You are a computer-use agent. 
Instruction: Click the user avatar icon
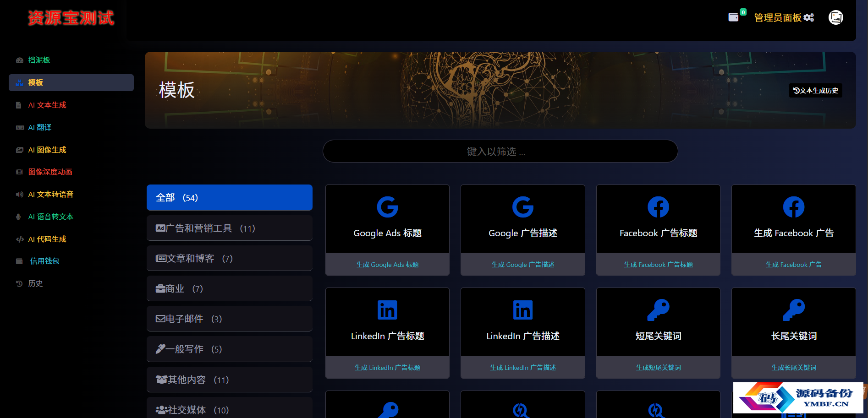[x=836, y=17]
